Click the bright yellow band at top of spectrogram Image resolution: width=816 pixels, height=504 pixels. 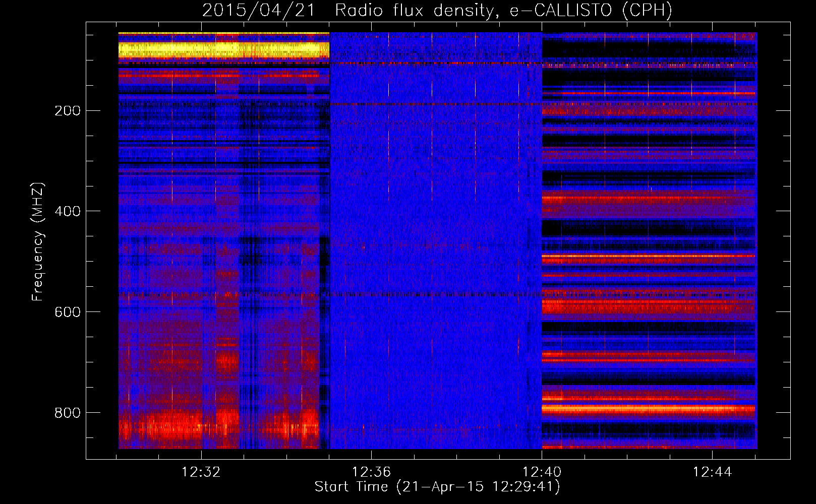(224, 49)
